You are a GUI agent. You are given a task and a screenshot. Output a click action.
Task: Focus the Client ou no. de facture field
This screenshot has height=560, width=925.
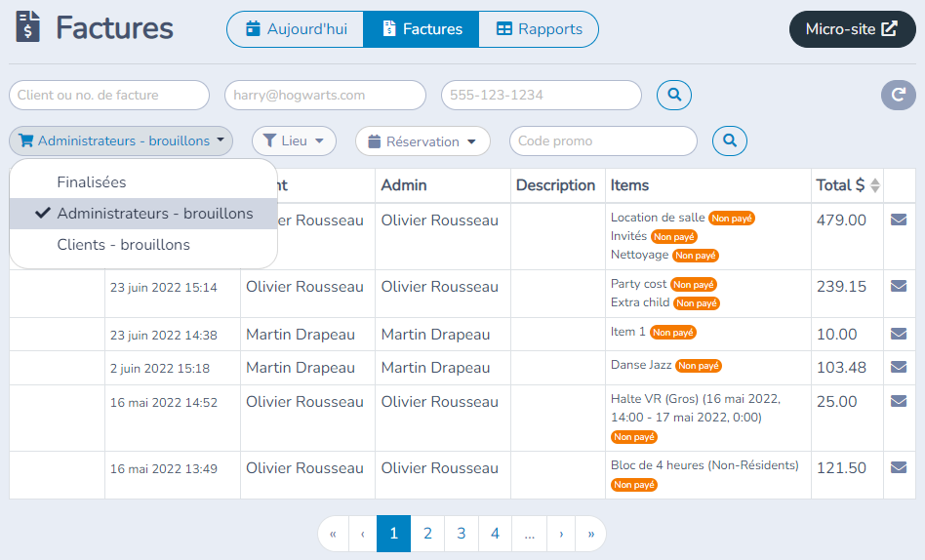click(109, 95)
